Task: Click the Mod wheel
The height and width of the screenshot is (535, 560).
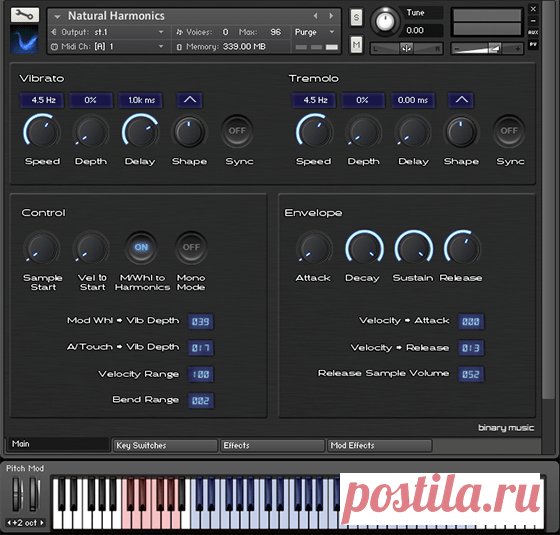Action: click(x=34, y=494)
